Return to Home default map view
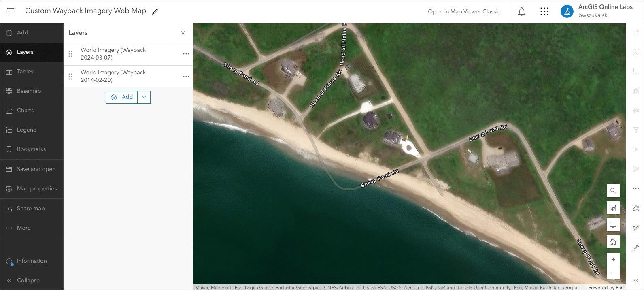 pyautogui.click(x=613, y=242)
